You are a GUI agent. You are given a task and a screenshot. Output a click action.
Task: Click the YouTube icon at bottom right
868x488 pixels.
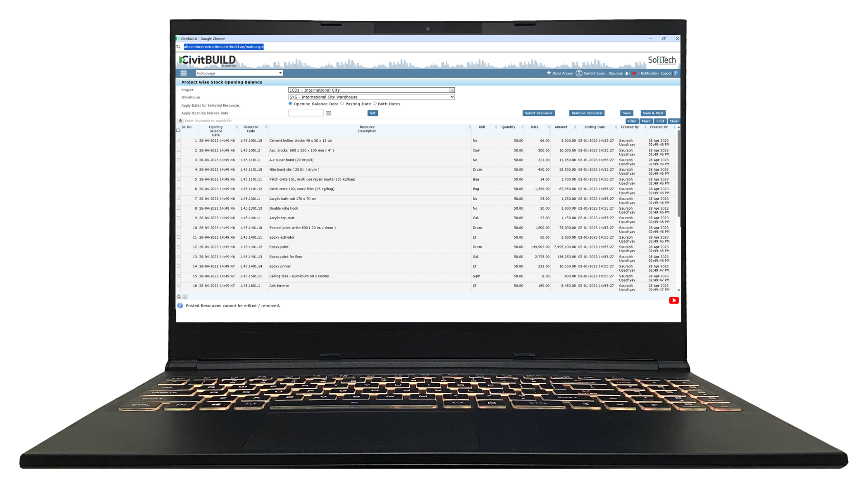click(x=674, y=300)
